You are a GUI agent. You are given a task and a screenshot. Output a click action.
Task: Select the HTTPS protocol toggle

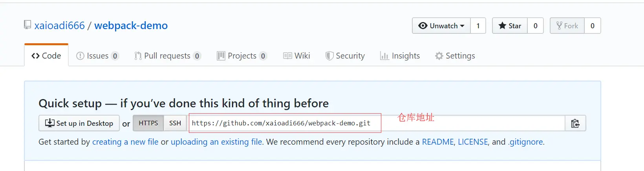[x=148, y=123]
